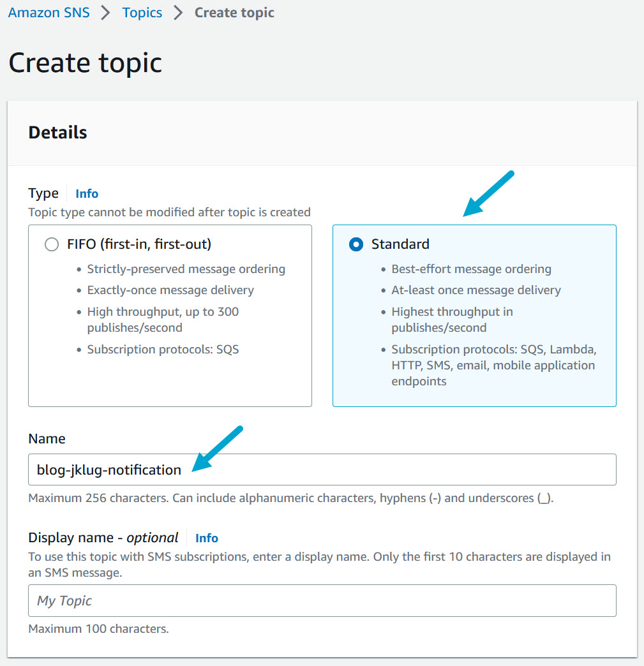Click the large Create topic page heading
The width and height of the screenshot is (644, 666).
86,63
